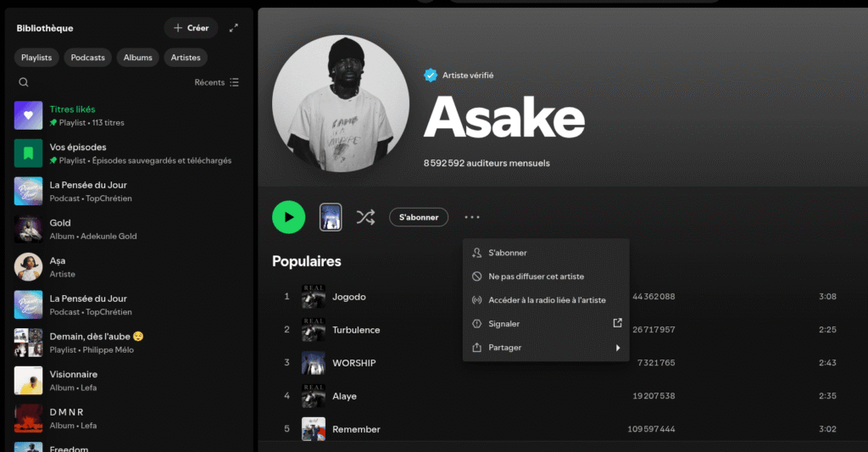868x452 pixels.
Task: Open the Partager submenu
Action: pos(546,348)
